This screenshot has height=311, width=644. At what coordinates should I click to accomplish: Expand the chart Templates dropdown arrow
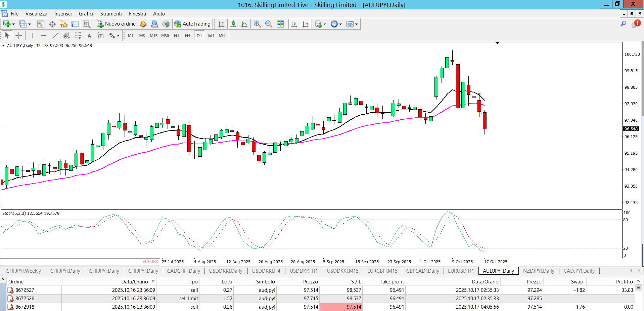[x=356, y=24]
